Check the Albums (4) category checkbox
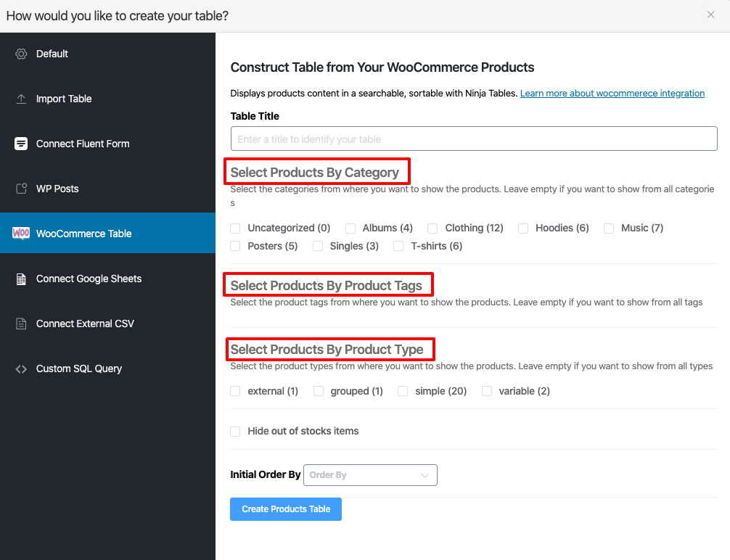 point(350,228)
